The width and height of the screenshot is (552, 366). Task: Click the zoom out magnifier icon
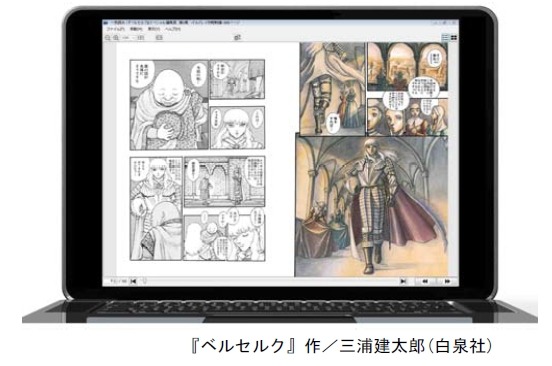tap(108, 38)
